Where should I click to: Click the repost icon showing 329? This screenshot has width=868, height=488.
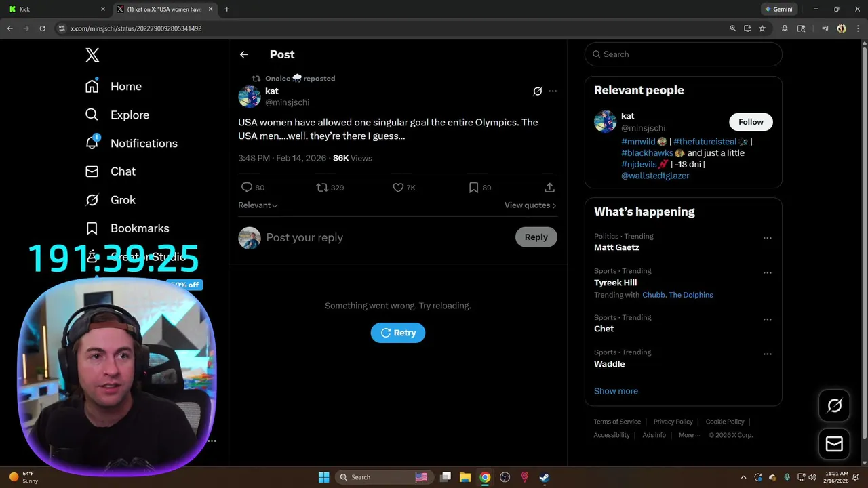click(x=323, y=188)
